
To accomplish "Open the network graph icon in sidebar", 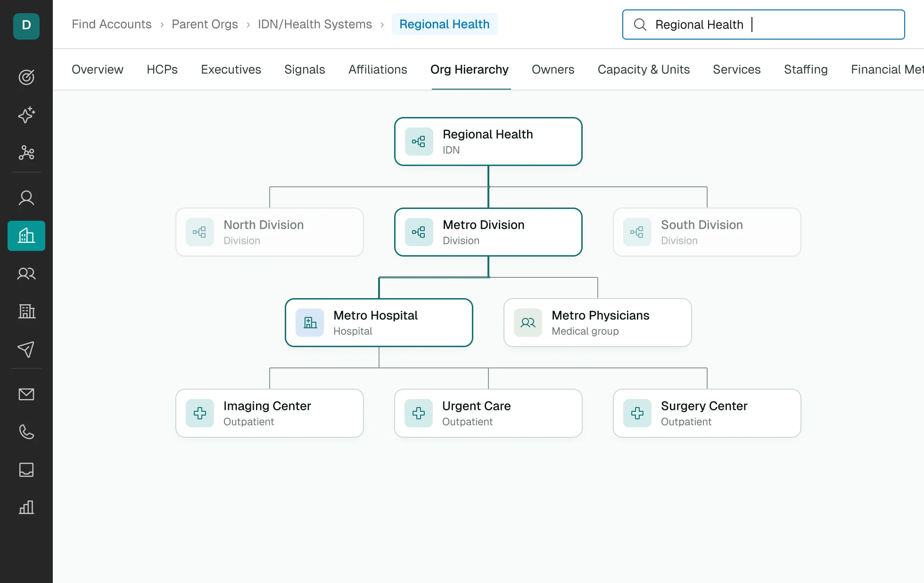I will 26,152.
